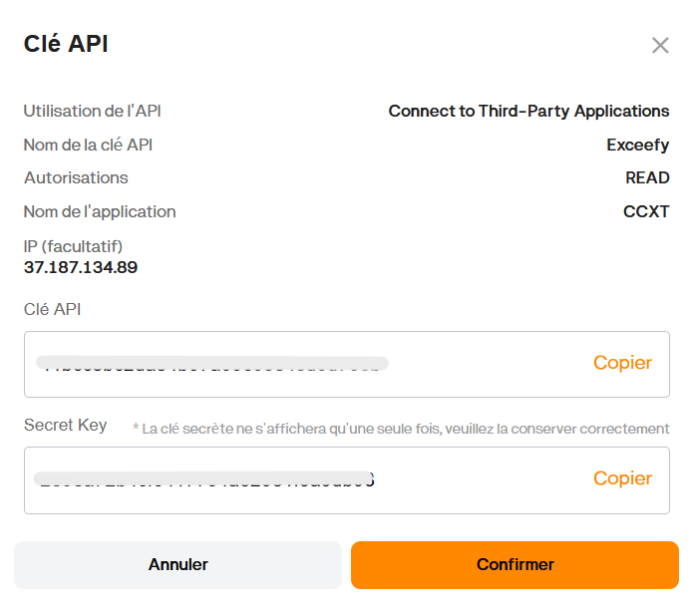Click the Clé API dialog title
The width and height of the screenshot is (691, 616).
coord(66,44)
